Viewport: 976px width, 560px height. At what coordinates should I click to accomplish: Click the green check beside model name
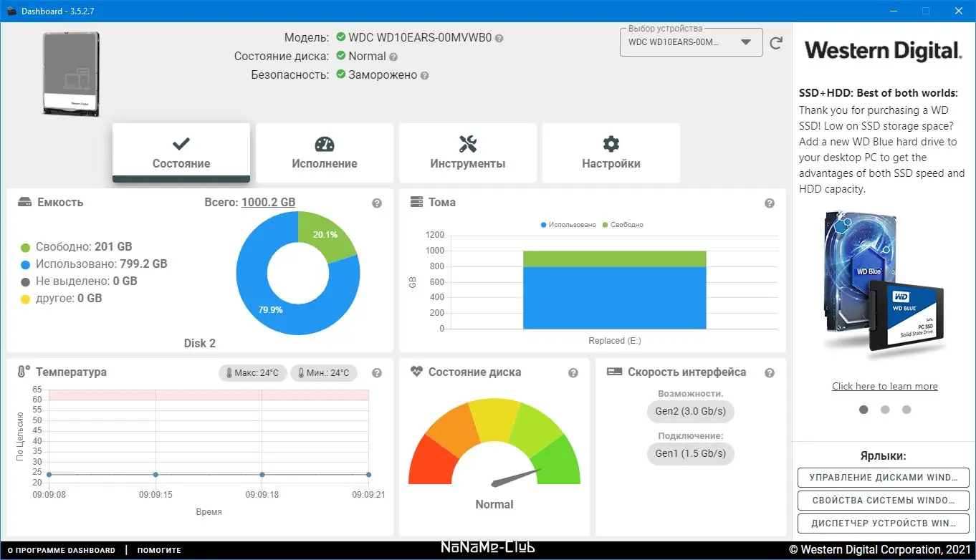tap(341, 38)
